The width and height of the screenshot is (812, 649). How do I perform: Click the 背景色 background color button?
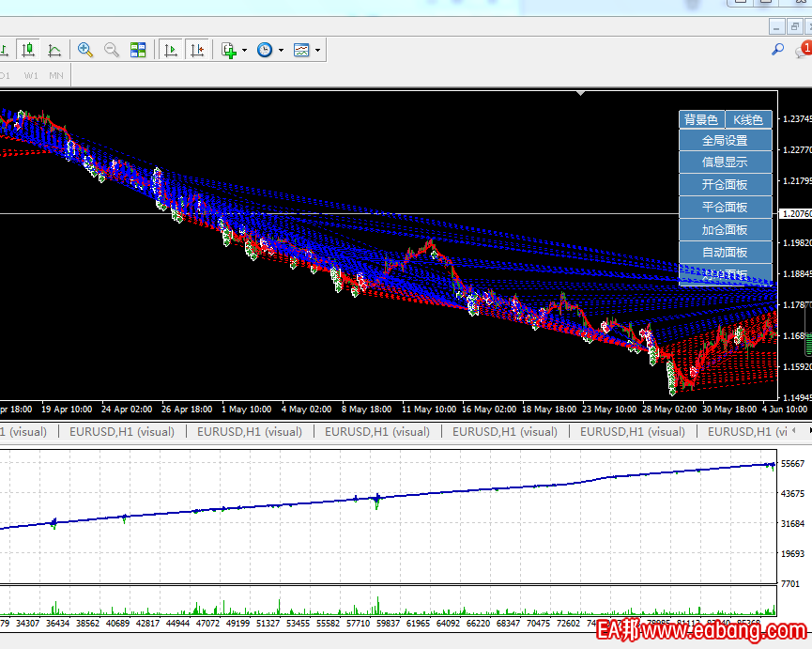[701, 119]
